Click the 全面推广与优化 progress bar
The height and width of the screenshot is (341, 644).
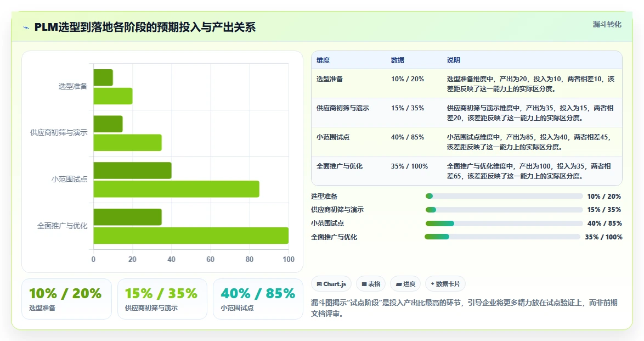502,237
